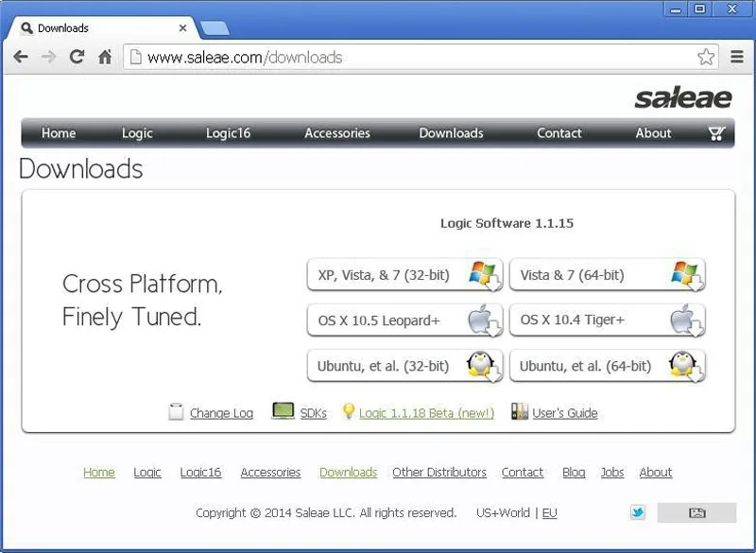756x553 pixels.
Task: Download Ubuntu, et al. (32-bit) version
Action: point(405,366)
